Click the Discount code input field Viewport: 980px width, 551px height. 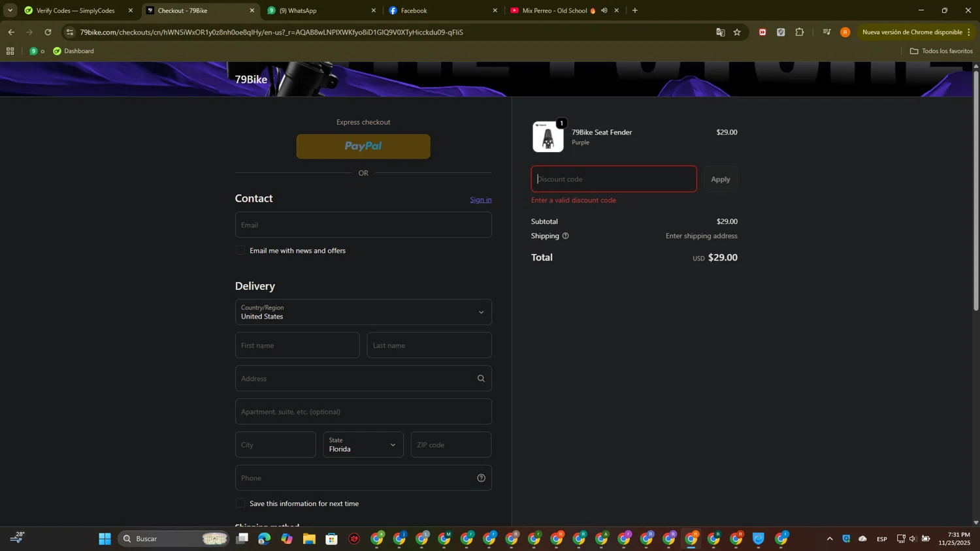613,179
